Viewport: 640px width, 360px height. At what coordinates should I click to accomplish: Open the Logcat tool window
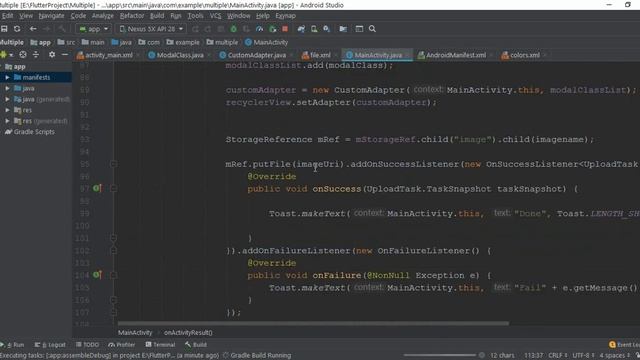[50, 345]
